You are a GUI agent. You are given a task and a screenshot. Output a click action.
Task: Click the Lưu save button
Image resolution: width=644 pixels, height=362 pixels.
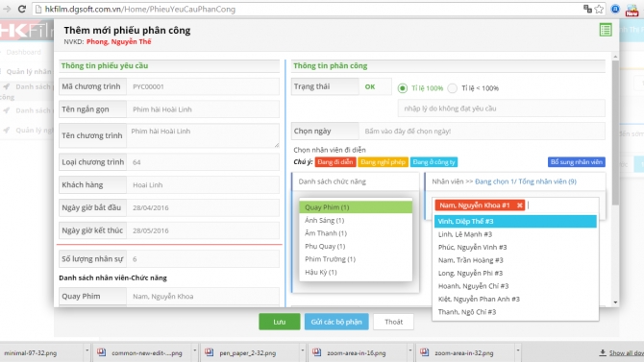pyautogui.click(x=280, y=322)
